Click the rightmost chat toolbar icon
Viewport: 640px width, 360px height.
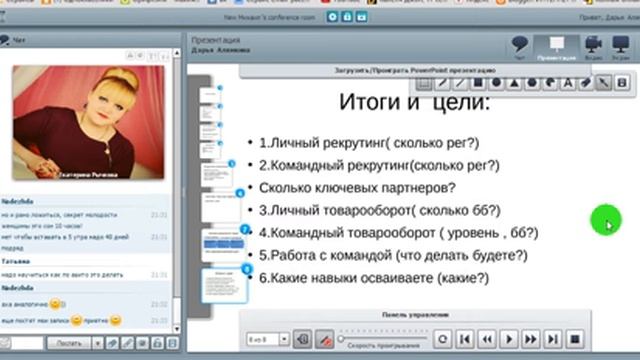[x=173, y=343]
